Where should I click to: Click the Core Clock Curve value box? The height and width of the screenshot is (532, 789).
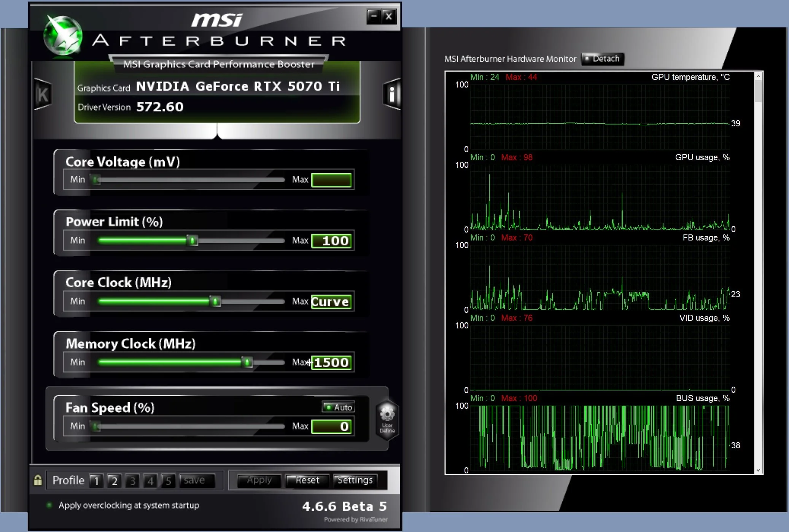pos(331,302)
